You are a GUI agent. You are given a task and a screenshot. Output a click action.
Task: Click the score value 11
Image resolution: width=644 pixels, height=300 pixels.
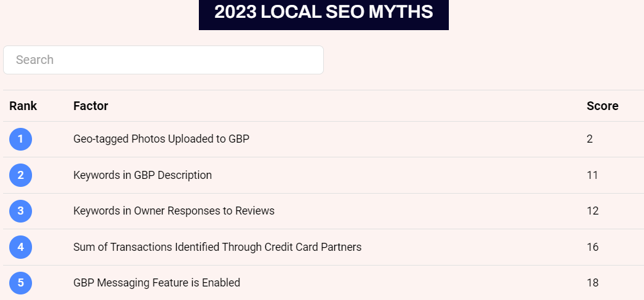592,175
